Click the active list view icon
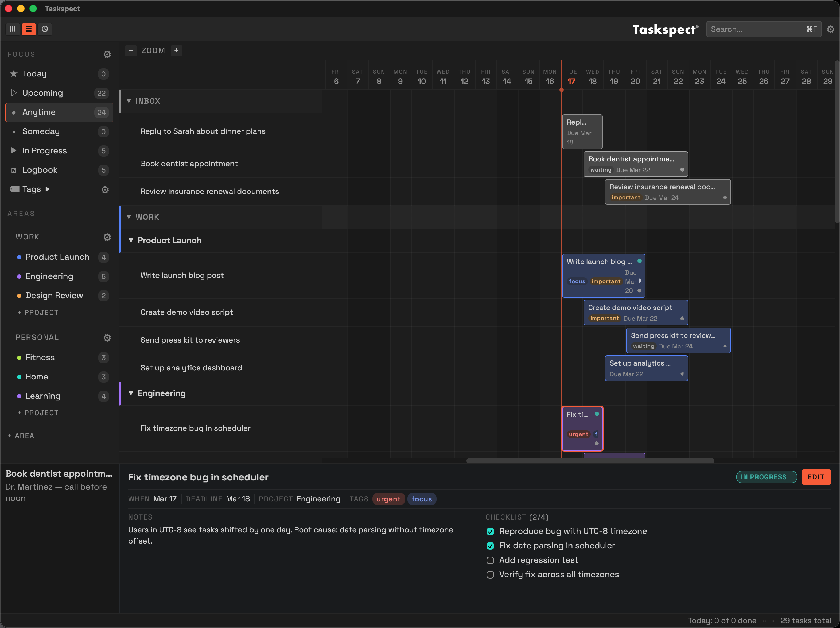This screenshot has width=840, height=628. pyautogui.click(x=29, y=29)
